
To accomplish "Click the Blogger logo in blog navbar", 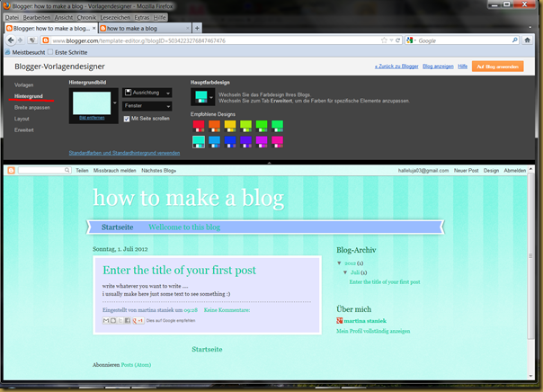I will (11, 170).
